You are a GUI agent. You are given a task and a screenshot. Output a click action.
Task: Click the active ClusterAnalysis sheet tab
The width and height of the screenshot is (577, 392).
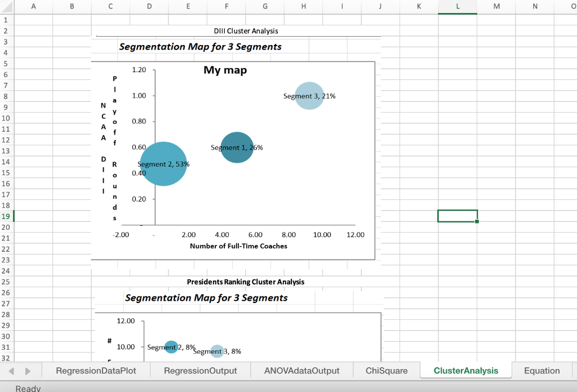[x=466, y=371]
